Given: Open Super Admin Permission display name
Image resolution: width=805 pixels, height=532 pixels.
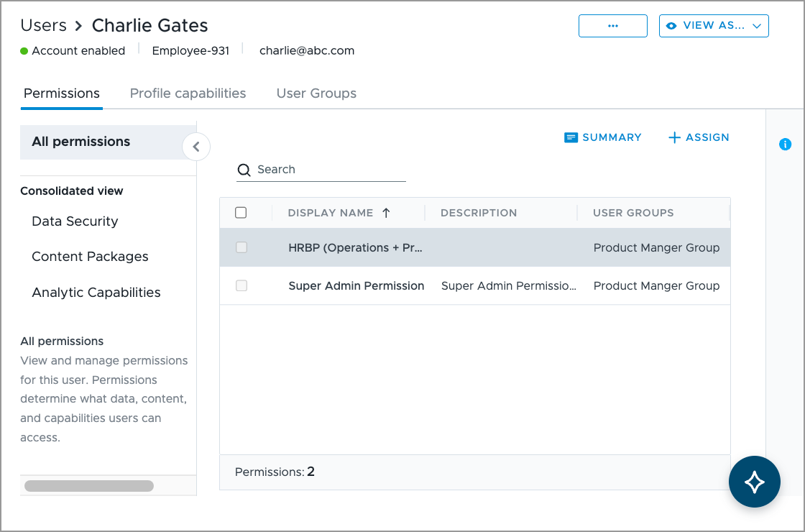Looking at the screenshot, I should coord(356,285).
